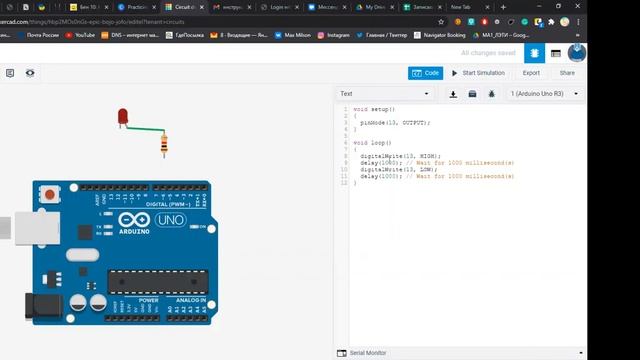Click the All changes saved status text

488,53
